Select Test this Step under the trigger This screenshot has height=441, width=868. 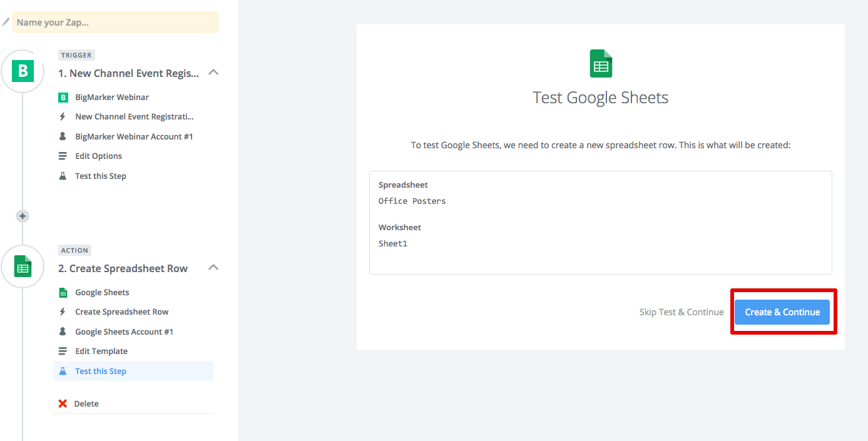(101, 176)
